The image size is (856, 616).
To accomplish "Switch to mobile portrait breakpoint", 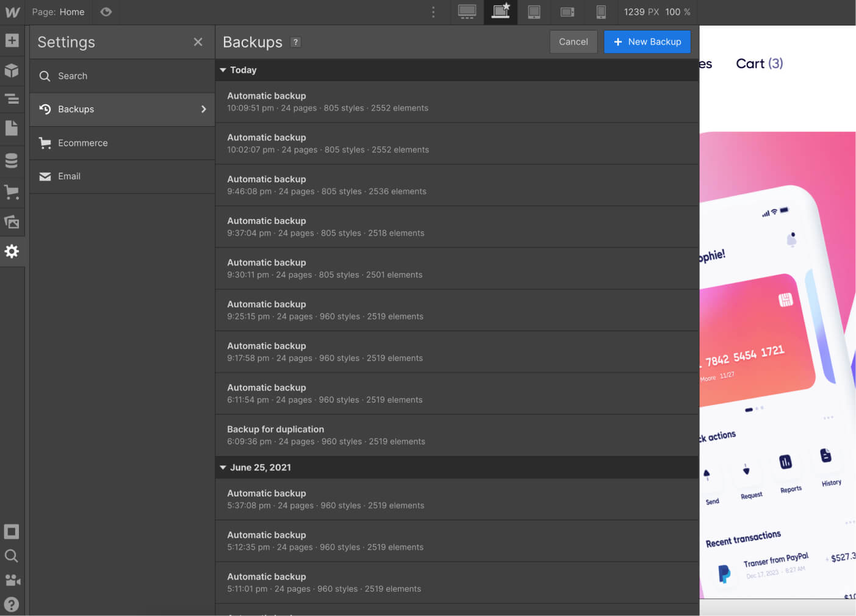I will coord(601,12).
